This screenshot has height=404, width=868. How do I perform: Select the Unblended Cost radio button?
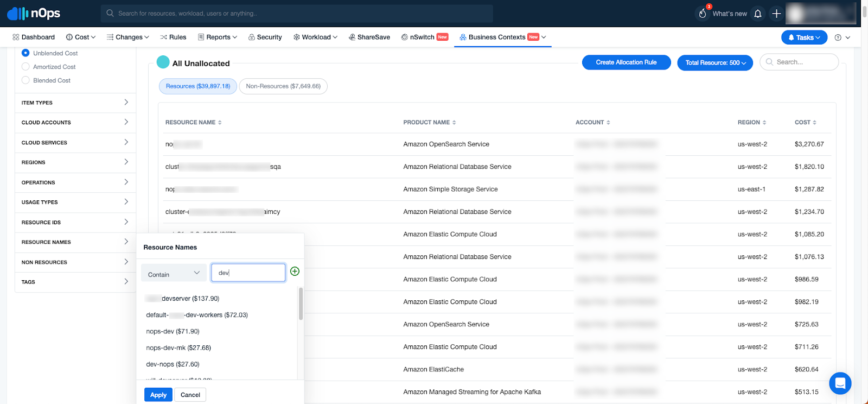(25, 53)
